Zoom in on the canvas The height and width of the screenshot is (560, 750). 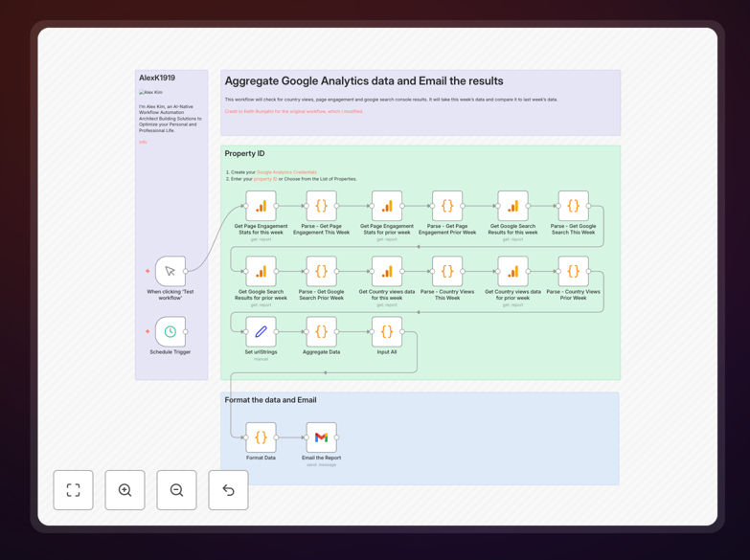pyautogui.click(x=125, y=490)
